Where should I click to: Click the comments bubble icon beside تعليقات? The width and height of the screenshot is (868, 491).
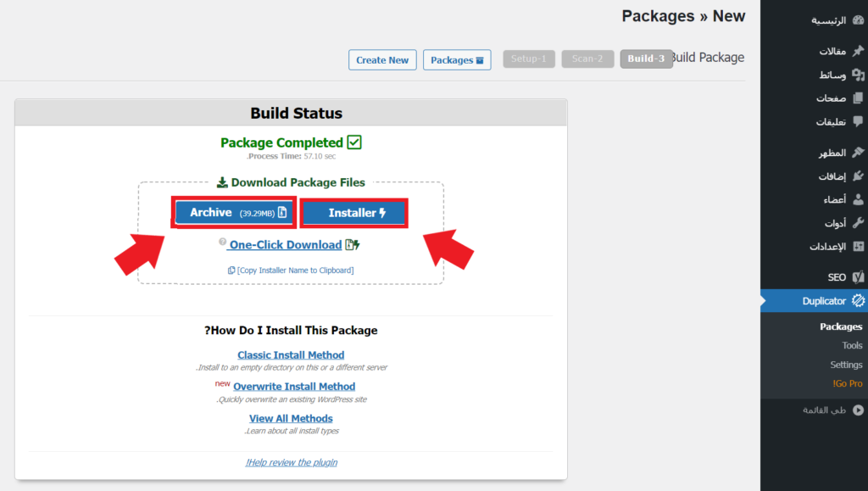[858, 122]
